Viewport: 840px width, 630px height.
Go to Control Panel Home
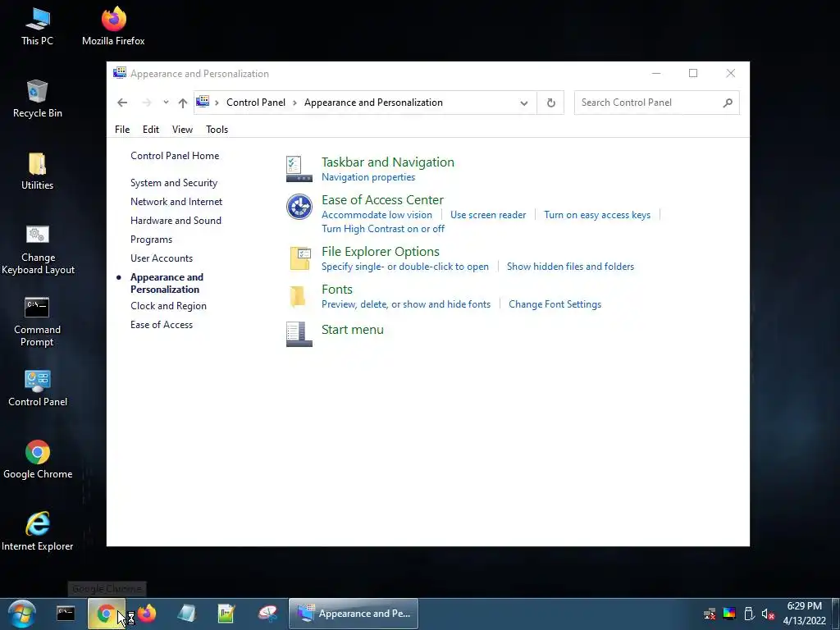(x=175, y=156)
